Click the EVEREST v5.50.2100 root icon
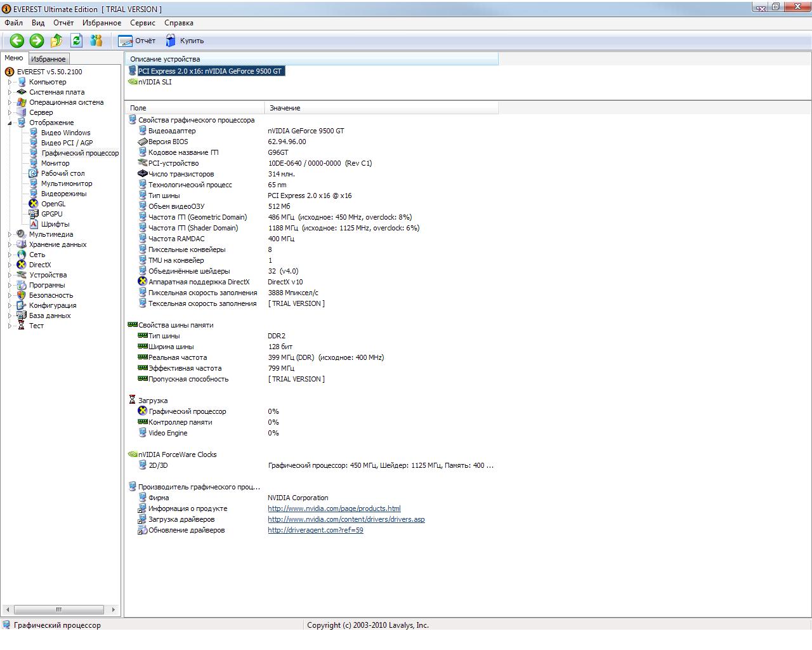The width and height of the screenshot is (812, 650). (x=10, y=72)
